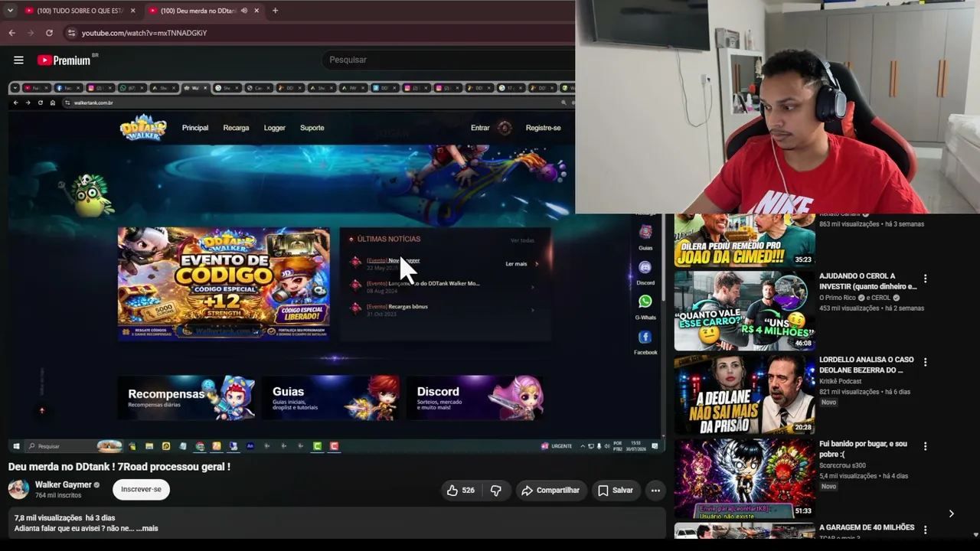Click Recarga in the DDTank site menu

(x=236, y=128)
